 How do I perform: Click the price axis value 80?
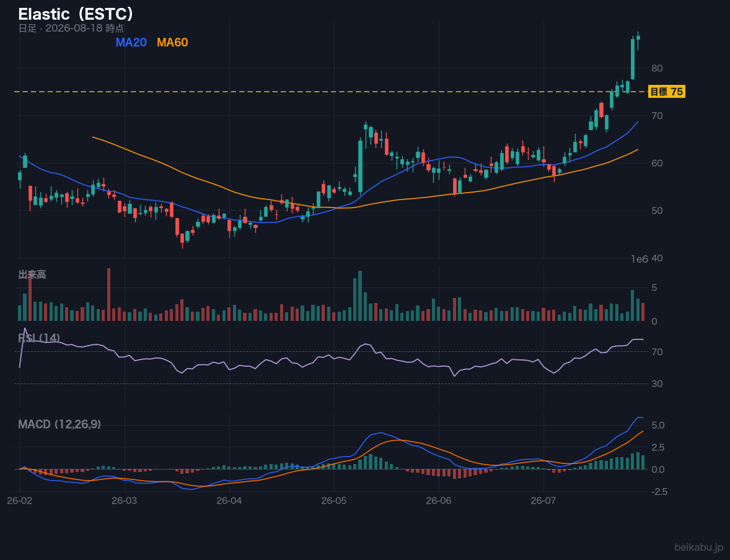coord(657,68)
